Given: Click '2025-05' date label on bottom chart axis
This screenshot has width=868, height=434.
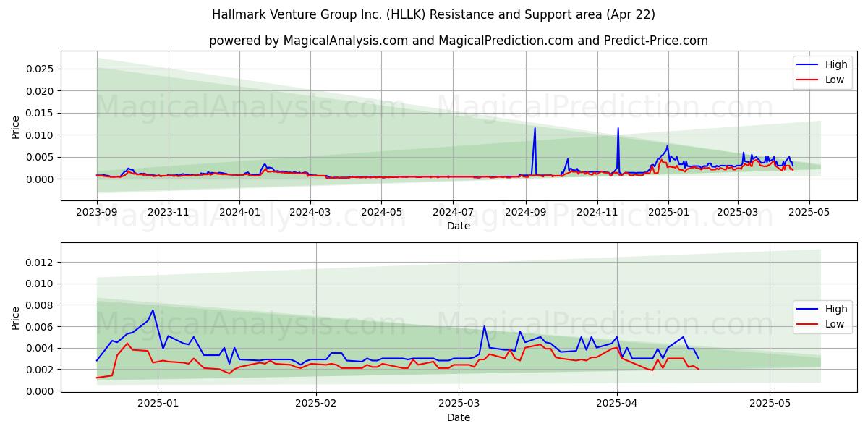Looking at the screenshot, I should tap(770, 404).
